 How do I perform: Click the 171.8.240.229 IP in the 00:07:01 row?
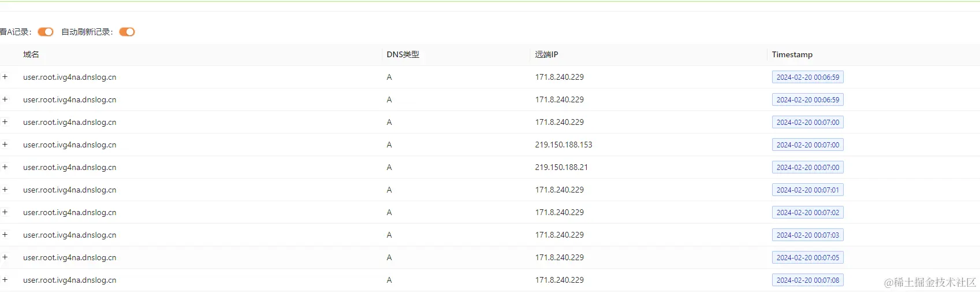(x=560, y=190)
